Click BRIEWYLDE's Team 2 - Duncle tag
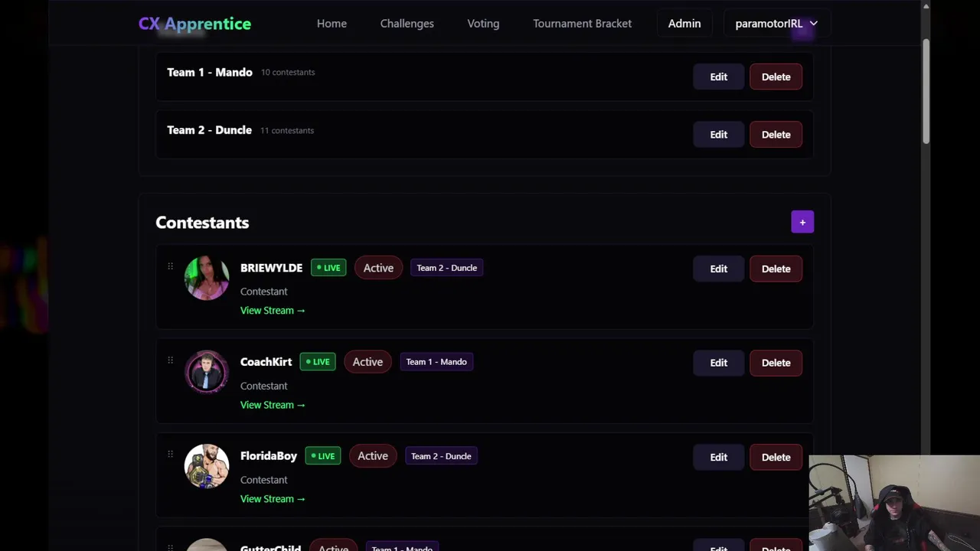This screenshot has width=980, height=551. click(446, 268)
